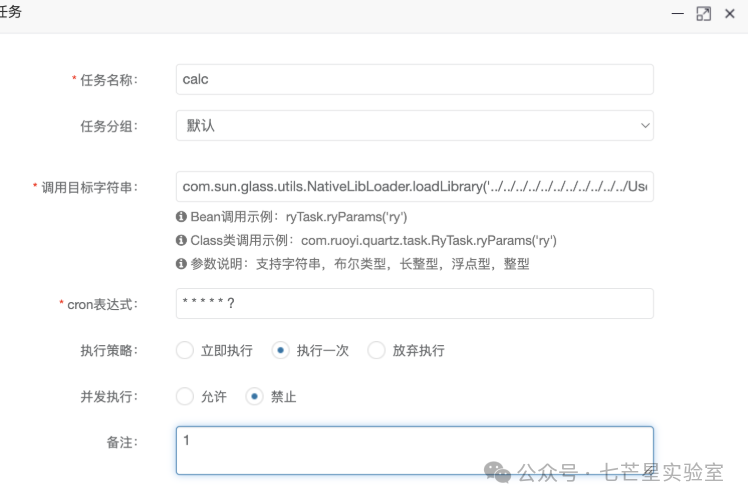Click the 任务名称 field containing calc

(415, 79)
